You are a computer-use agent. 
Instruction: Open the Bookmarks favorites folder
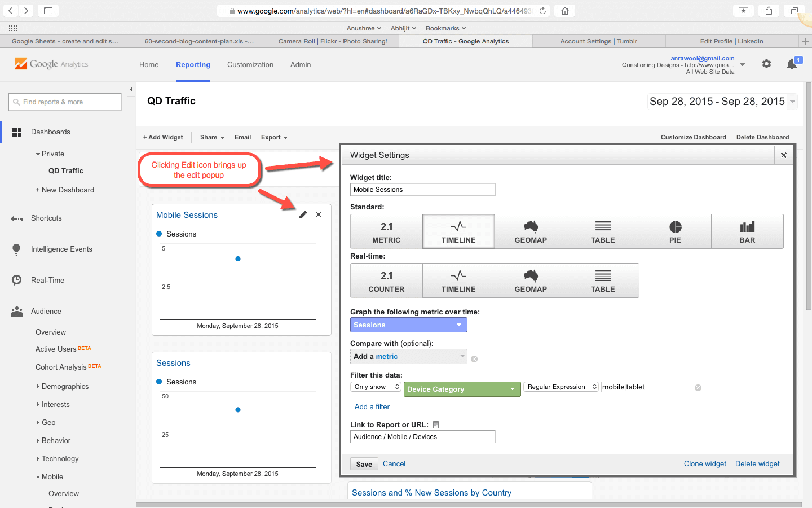pos(445,28)
